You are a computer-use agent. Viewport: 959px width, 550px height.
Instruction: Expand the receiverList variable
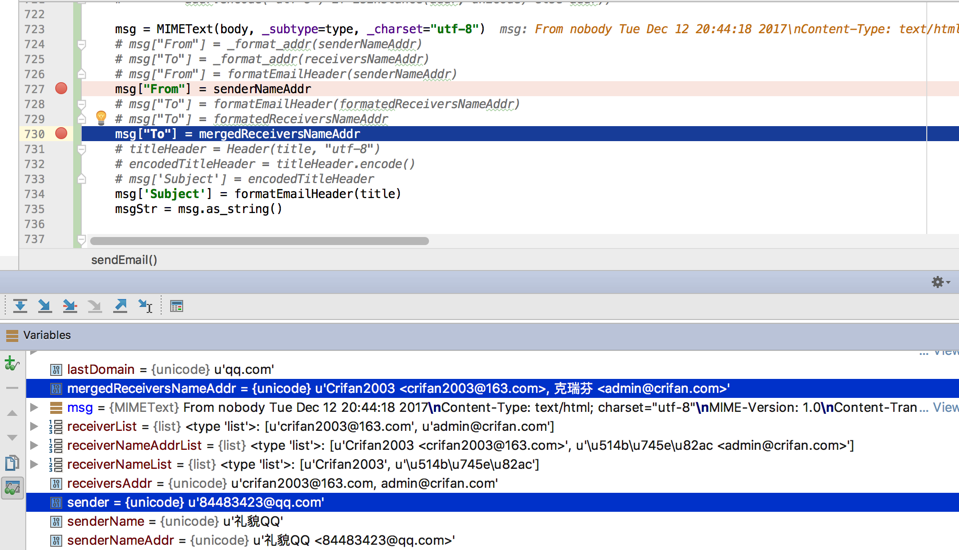pos(34,426)
